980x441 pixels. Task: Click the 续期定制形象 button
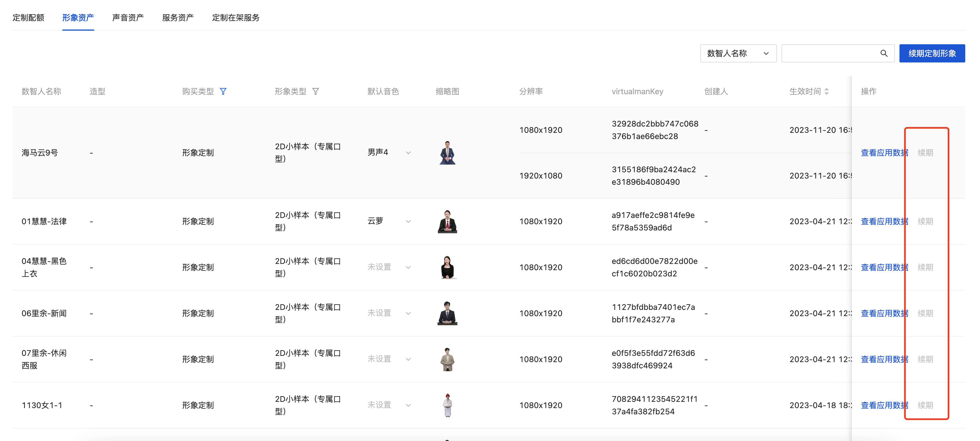[932, 53]
